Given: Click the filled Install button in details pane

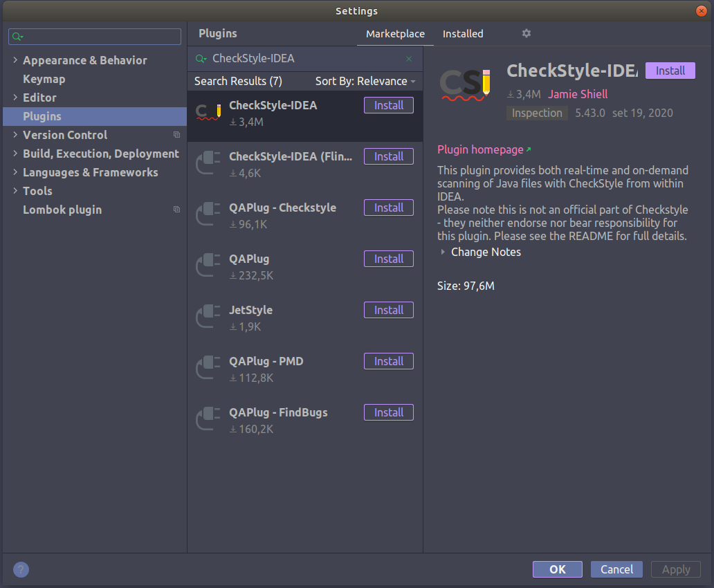Looking at the screenshot, I should (x=670, y=71).
